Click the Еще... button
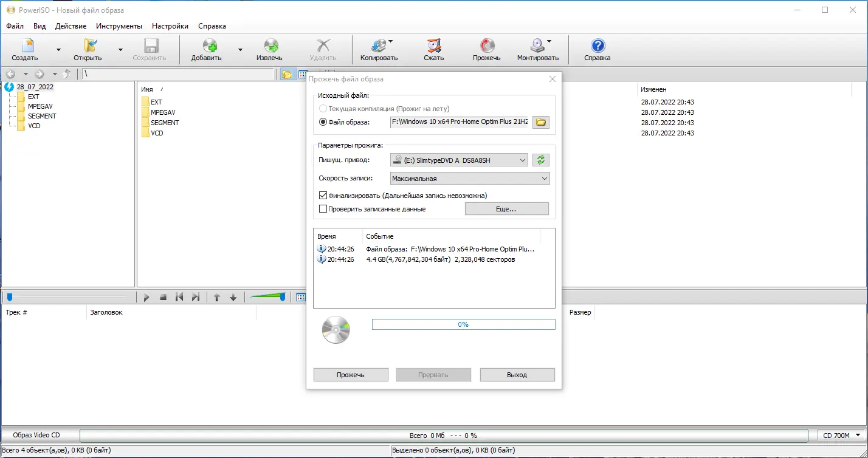Viewport: 868px width, 458px height. point(507,209)
